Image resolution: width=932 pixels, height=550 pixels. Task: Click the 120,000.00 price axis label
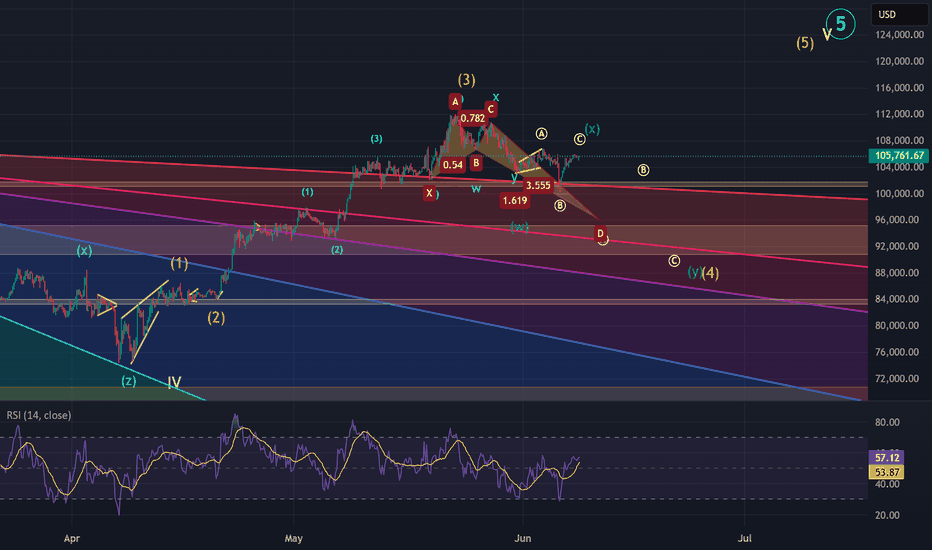pyautogui.click(x=899, y=61)
